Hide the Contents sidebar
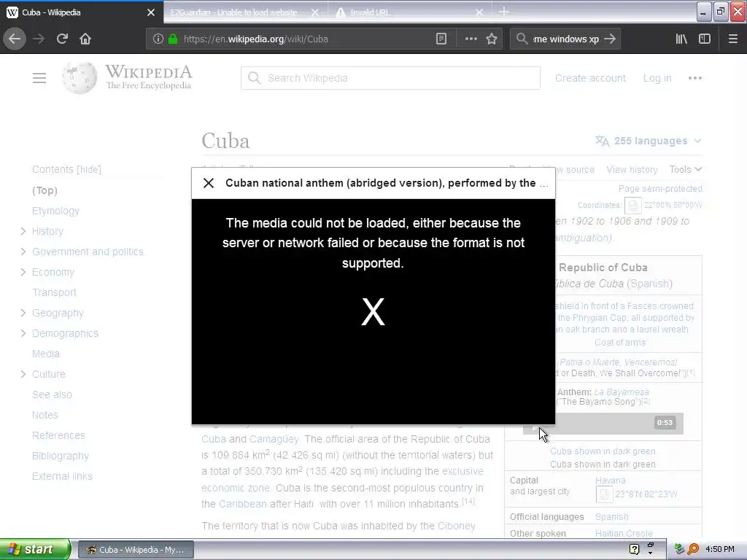The height and width of the screenshot is (560, 747). point(89,169)
